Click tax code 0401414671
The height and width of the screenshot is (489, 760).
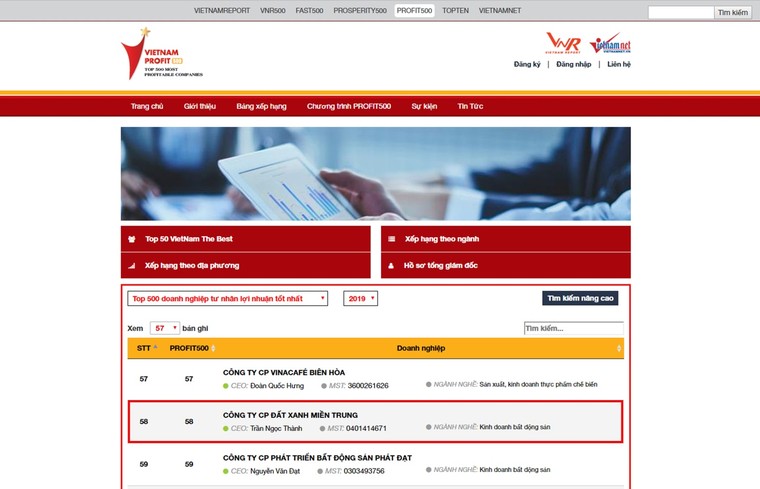pyautogui.click(x=366, y=428)
